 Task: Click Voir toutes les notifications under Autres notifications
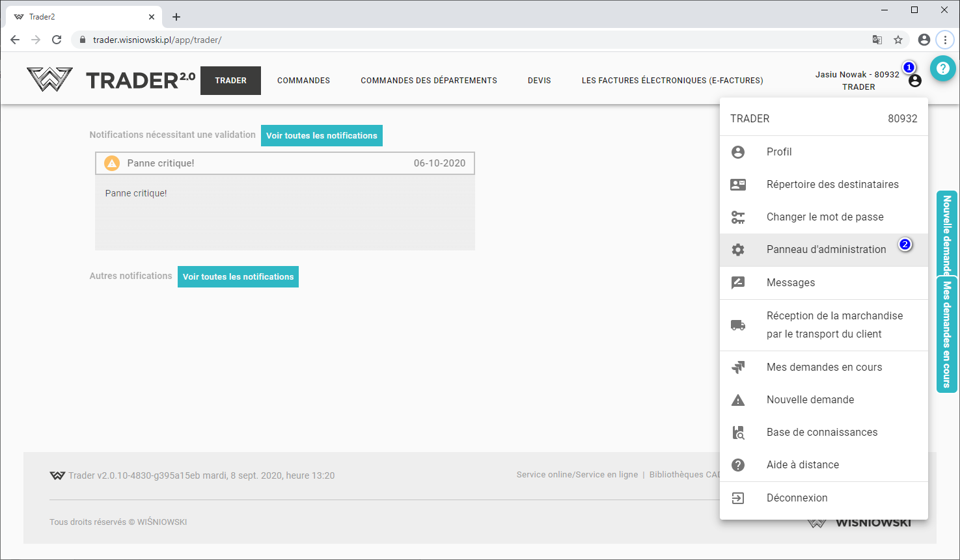point(238,277)
